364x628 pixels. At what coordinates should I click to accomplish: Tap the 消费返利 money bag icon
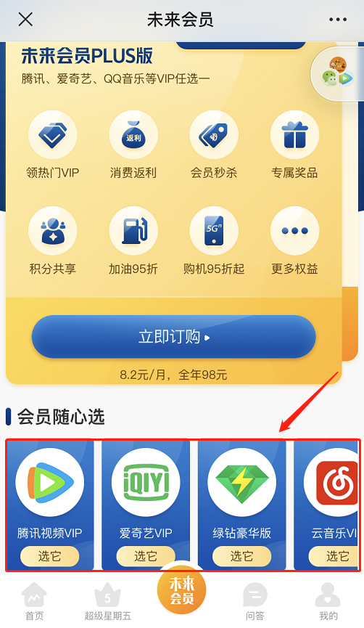click(x=133, y=135)
